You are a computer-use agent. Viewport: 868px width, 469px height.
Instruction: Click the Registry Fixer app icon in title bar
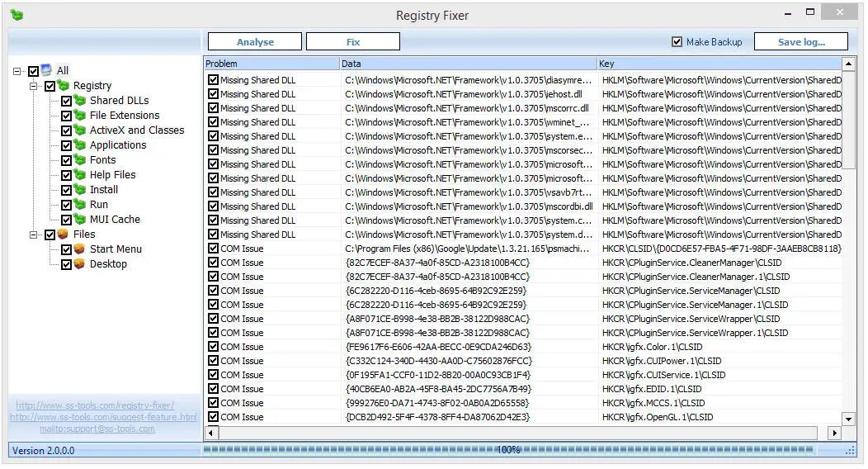click(17, 15)
